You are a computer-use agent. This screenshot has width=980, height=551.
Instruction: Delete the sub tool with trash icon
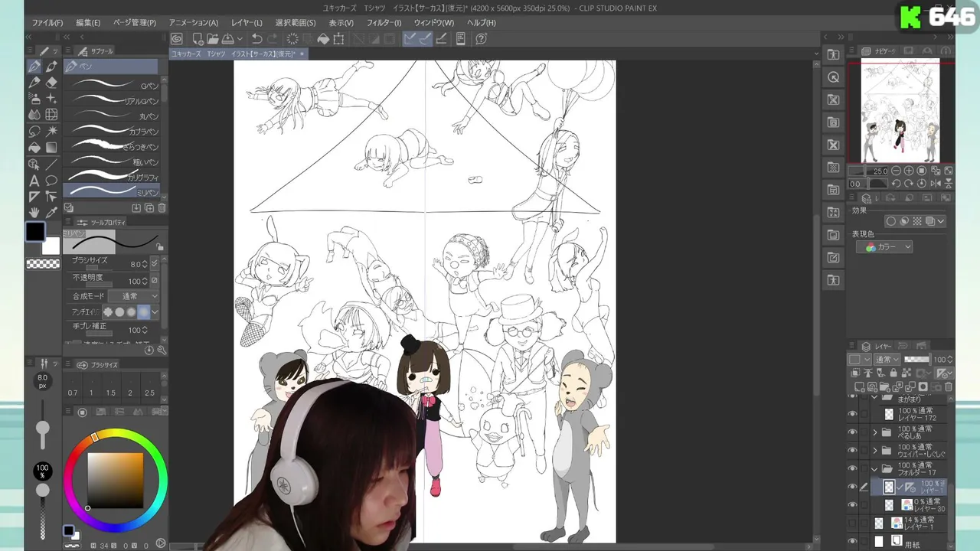pos(162,207)
